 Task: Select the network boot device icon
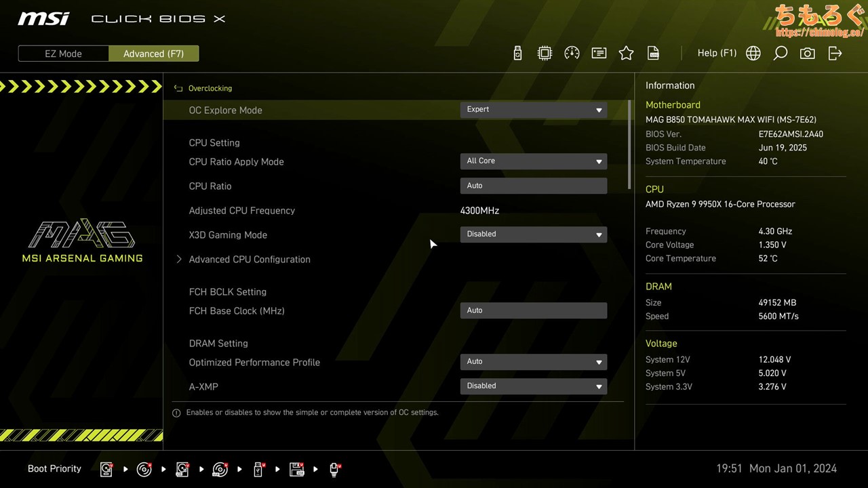coord(334,469)
